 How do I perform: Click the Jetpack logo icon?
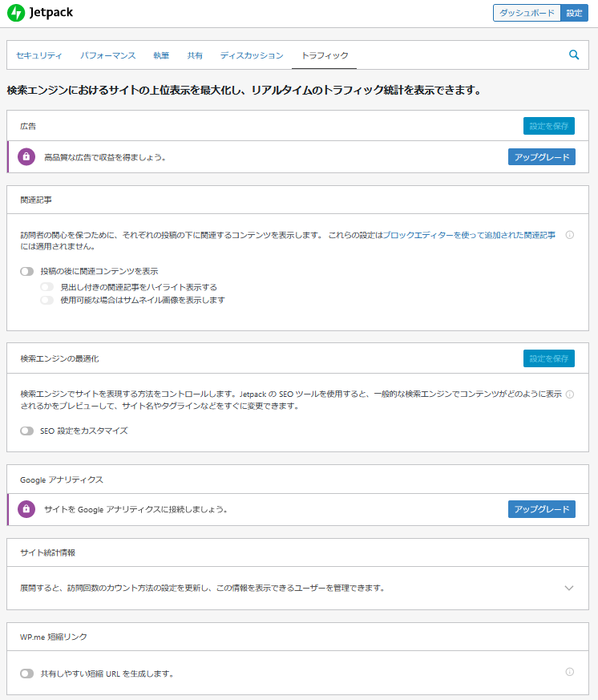[x=15, y=14]
